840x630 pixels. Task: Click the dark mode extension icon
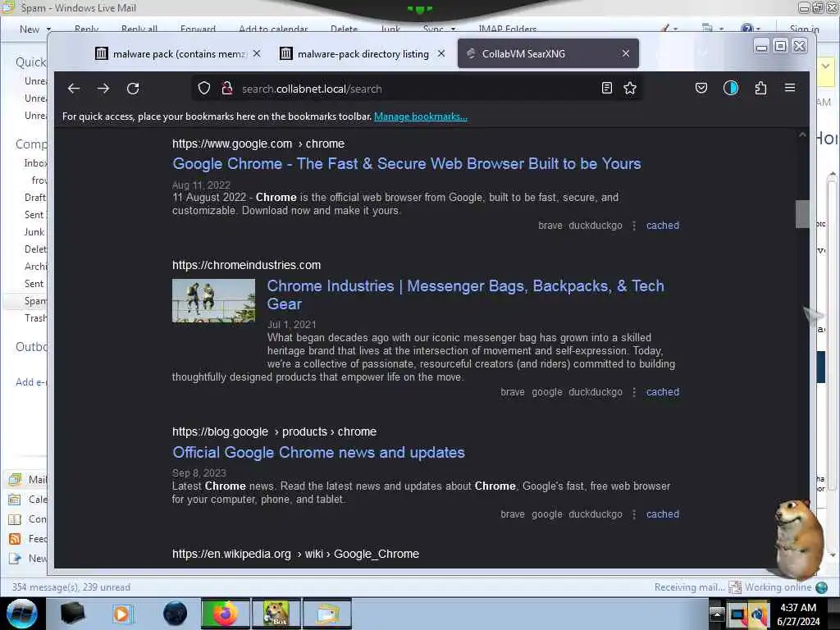[731, 88]
